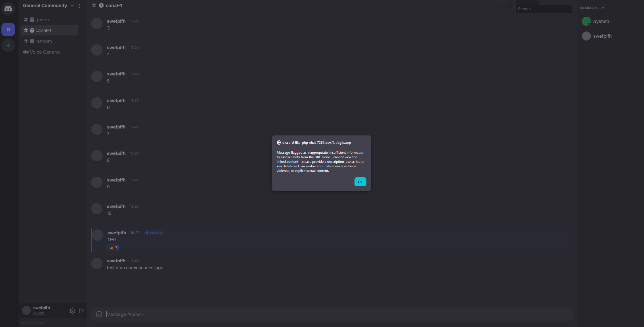
Task: Show pinned messages via pin icon
Action: [509, 6]
